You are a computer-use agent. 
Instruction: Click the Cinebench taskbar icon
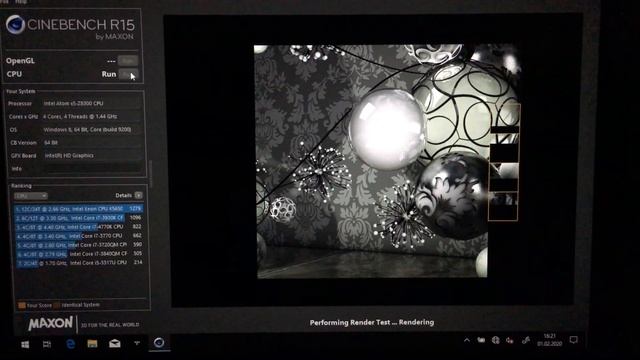159,342
